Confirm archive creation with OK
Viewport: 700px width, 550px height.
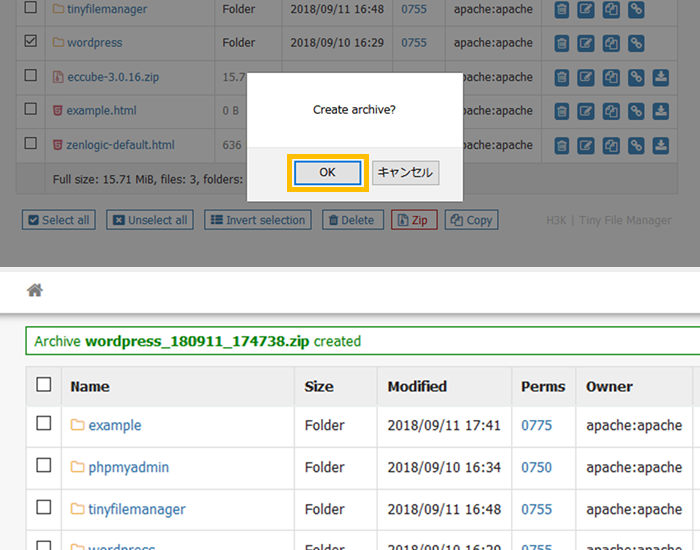point(328,172)
